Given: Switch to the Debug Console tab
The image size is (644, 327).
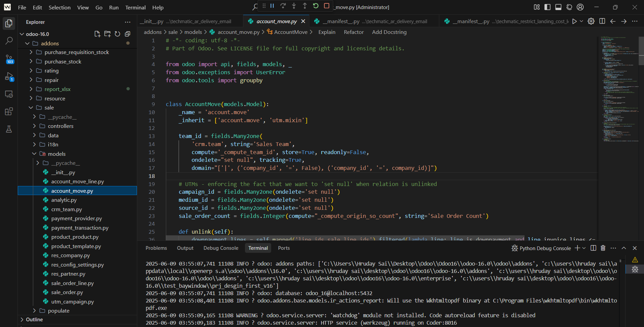Looking at the screenshot, I should pos(221,248).
